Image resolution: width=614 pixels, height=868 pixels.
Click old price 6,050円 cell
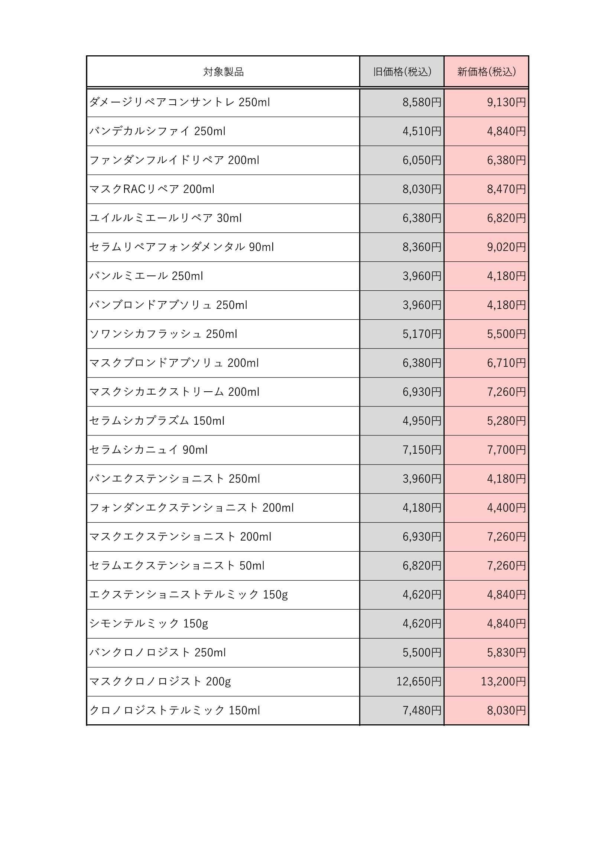pyautogui.click(x=402, y=160)
